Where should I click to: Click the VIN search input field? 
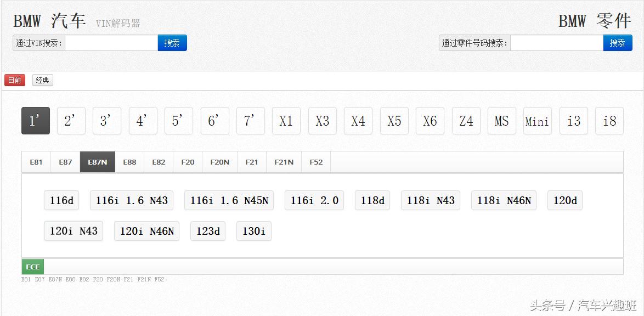[x=111, y=43]
